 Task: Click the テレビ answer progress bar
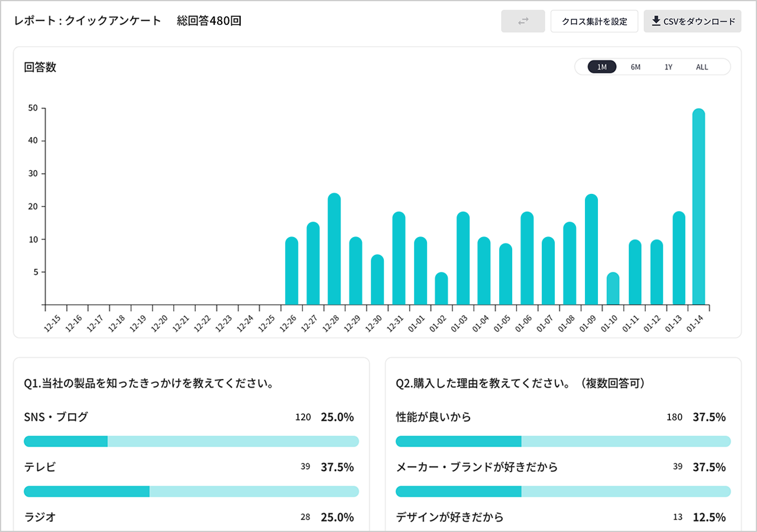[191, 491]
